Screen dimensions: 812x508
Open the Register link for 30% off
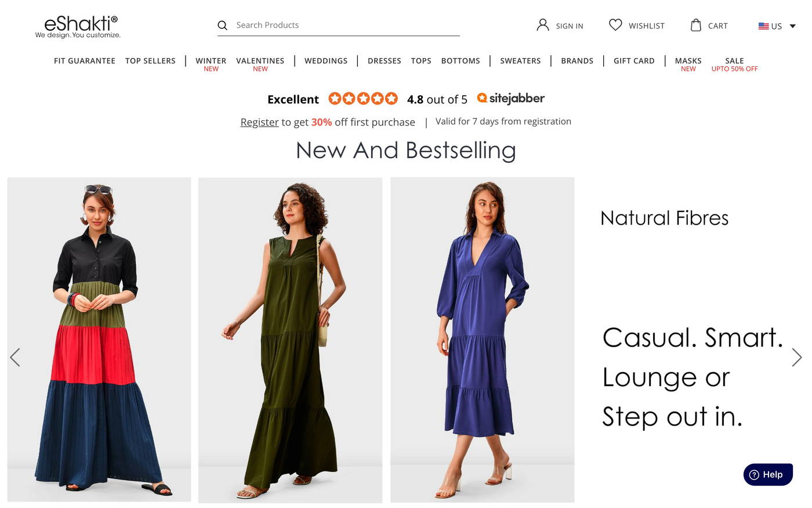[x=259, y=122]
